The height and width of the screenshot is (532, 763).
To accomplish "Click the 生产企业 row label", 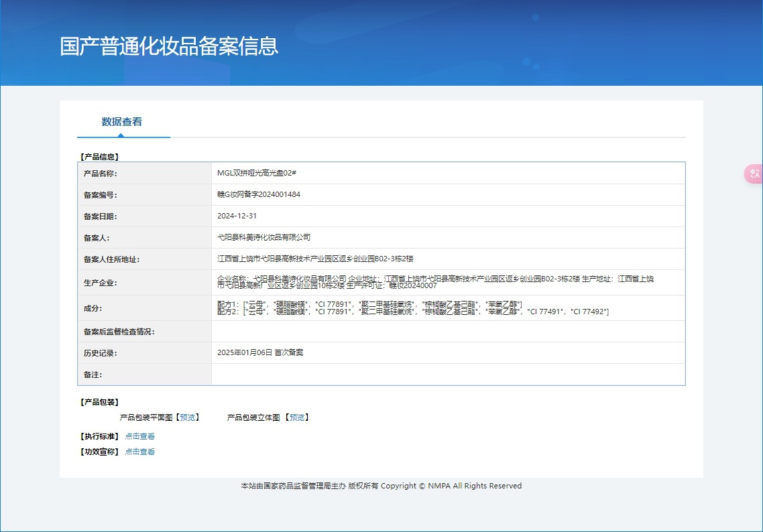I will pos(101,283).
